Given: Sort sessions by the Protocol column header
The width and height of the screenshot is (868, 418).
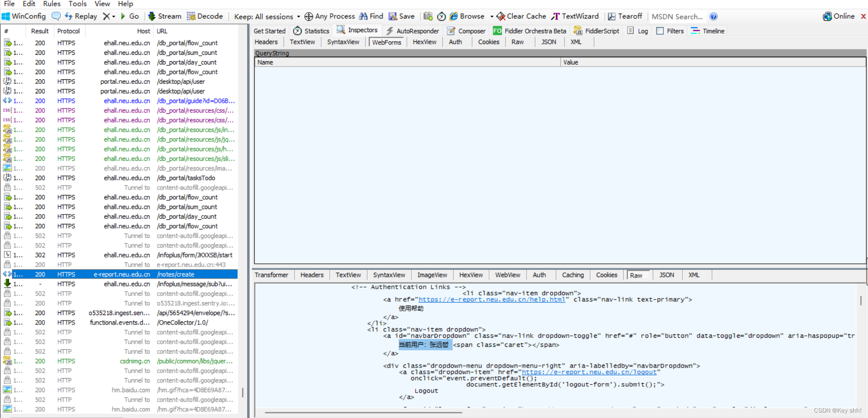Looking at the screenshot, I should pyautogui.click(x=69, y=31).
